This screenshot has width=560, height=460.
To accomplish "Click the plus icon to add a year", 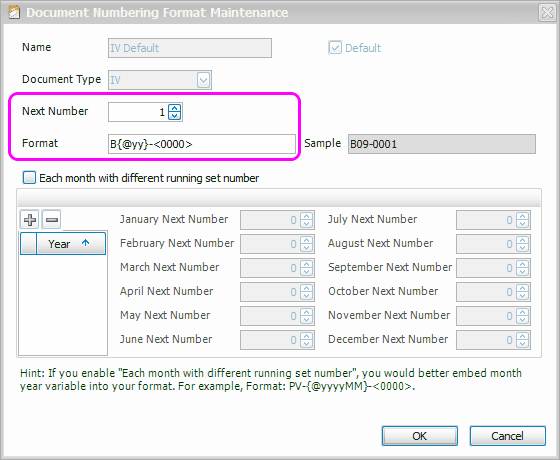I will [29, 219].
